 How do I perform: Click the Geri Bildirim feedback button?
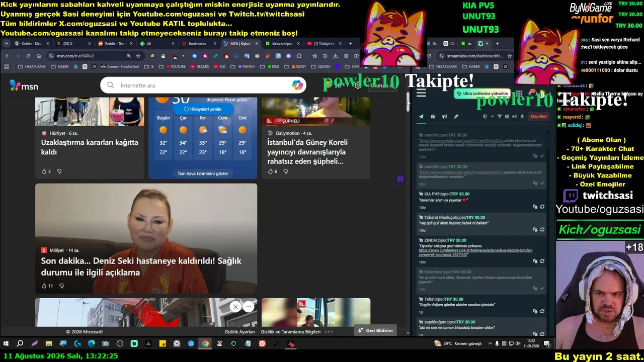(x=375, y=331)
